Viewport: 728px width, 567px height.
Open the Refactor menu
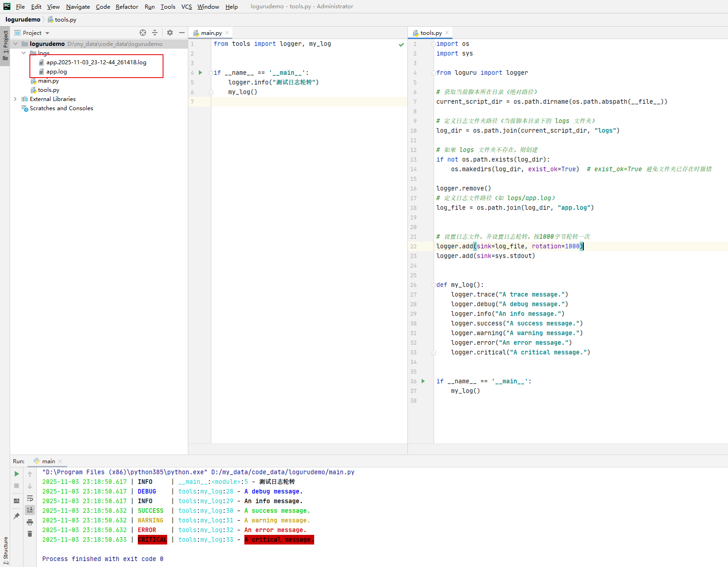[127, 6]
